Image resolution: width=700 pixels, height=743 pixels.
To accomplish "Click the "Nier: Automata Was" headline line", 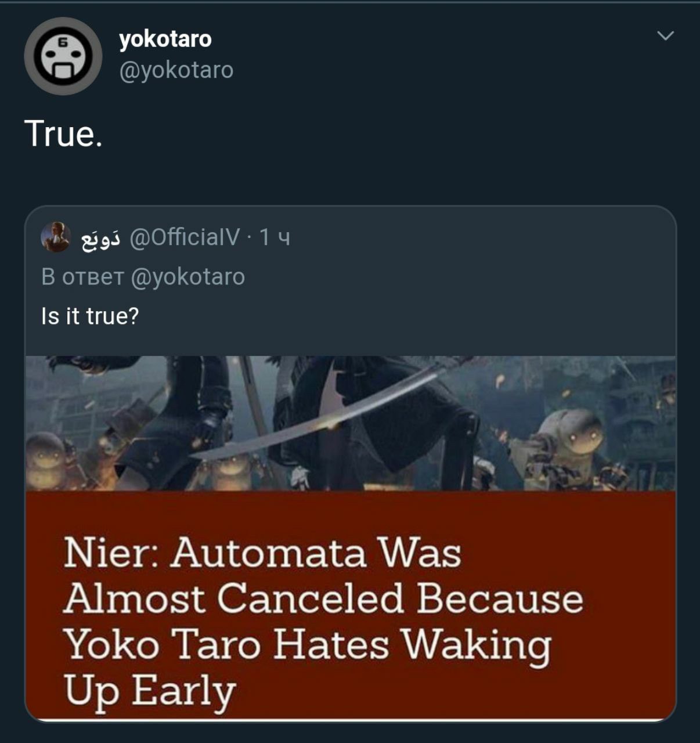I will [x=262, y=552].
